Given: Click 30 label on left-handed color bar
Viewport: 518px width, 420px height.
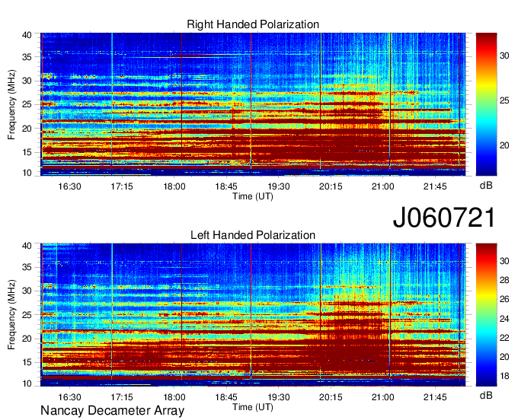Looking at the screenshot, I should pyautogui.click(x=504, y=261).
